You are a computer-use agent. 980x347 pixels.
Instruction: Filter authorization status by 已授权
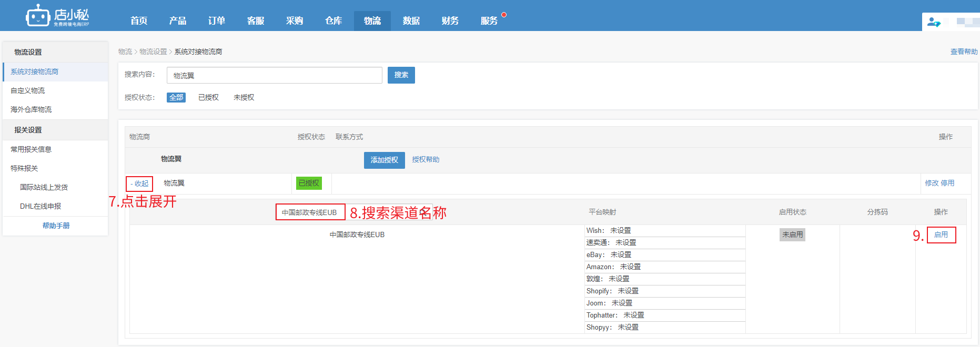pyautogui.click(x=208, y=97)
